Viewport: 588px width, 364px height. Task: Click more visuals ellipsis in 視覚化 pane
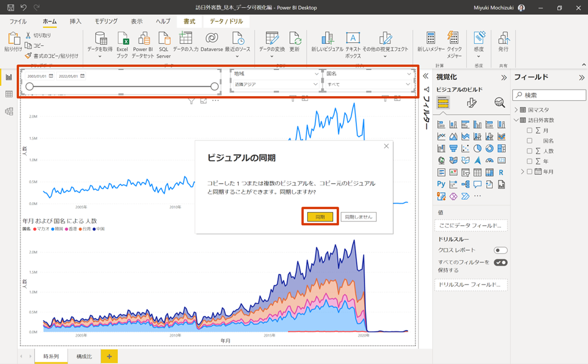477,196
